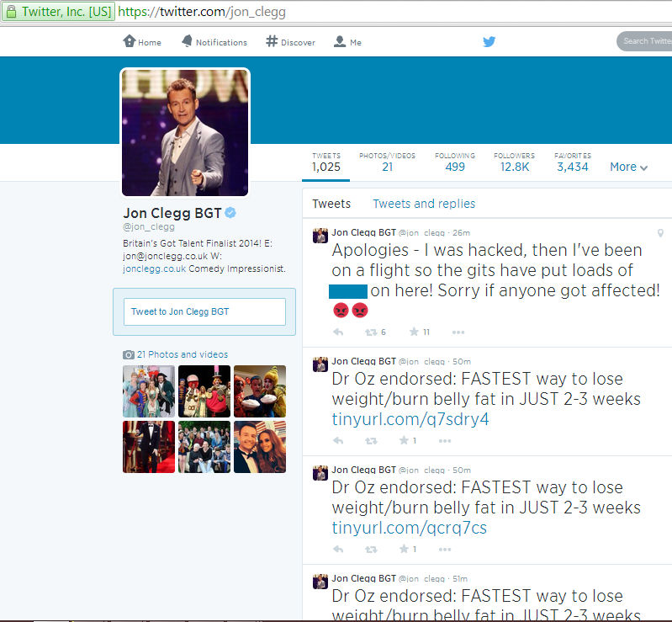This screenshot has height=622, width=672.
Task: Click @jon_clegg handle under profile name
Action: tap(149, 226)
